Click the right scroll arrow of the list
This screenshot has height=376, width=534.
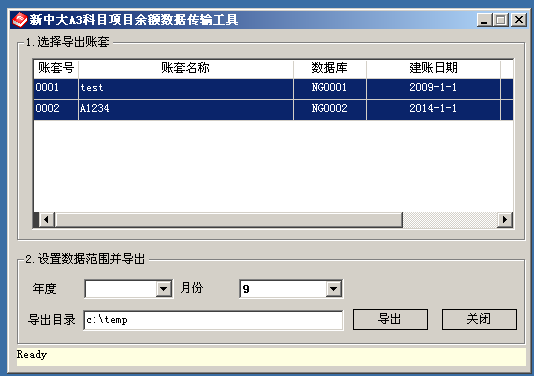(x=505, y=220)
